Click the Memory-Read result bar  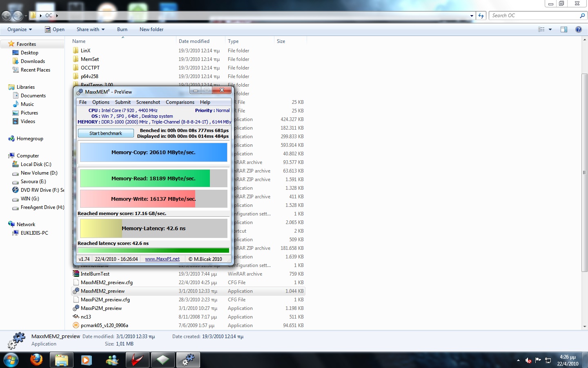point(154,178)
